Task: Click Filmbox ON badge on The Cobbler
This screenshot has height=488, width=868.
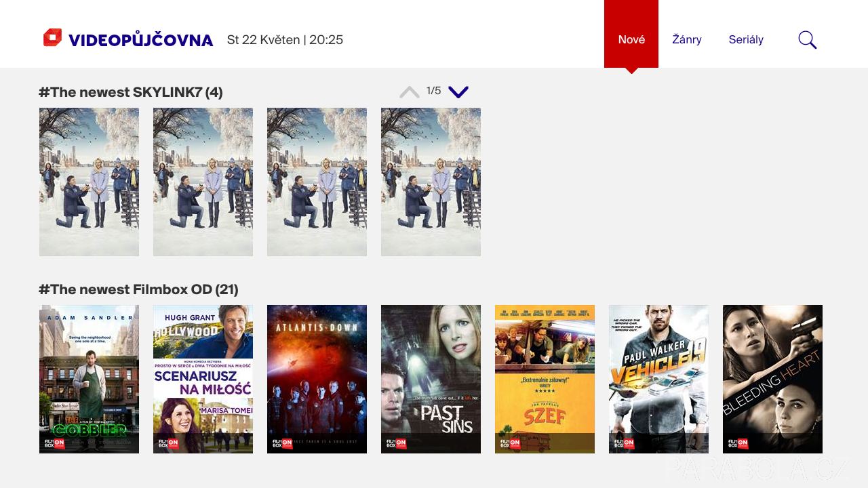Action: [55, 443]
